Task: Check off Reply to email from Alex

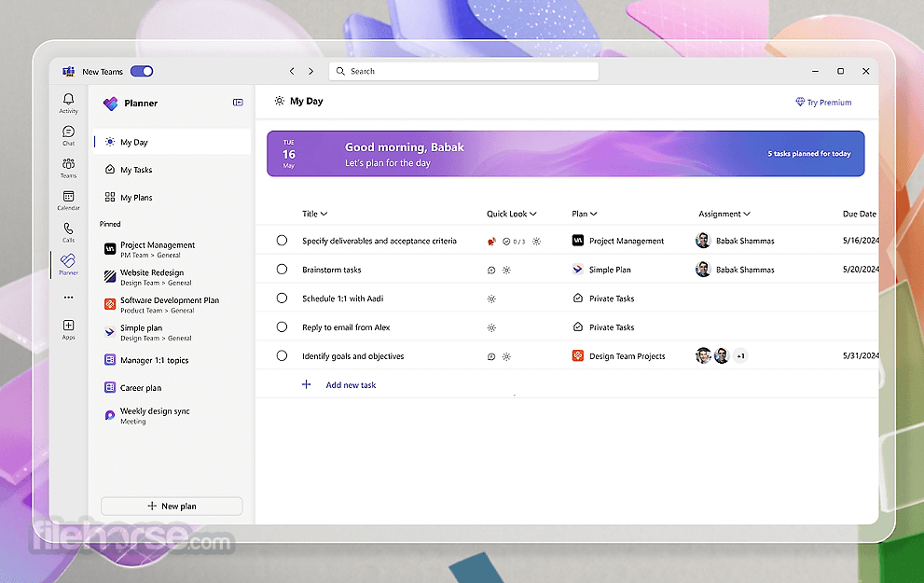Action: [x=282, y=327]
